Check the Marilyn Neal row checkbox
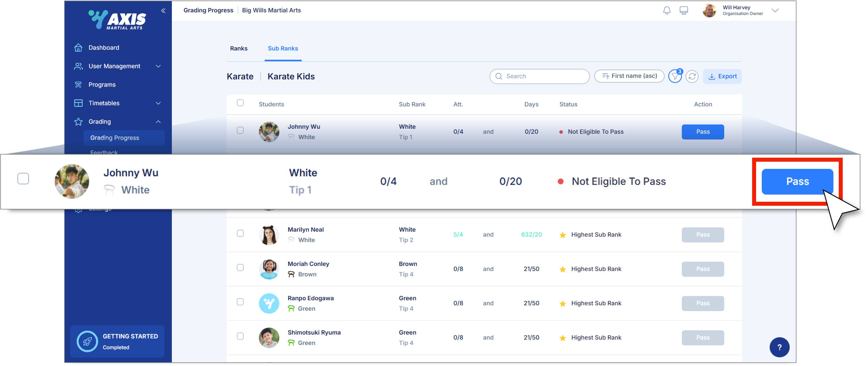 (x=240, y=233)
